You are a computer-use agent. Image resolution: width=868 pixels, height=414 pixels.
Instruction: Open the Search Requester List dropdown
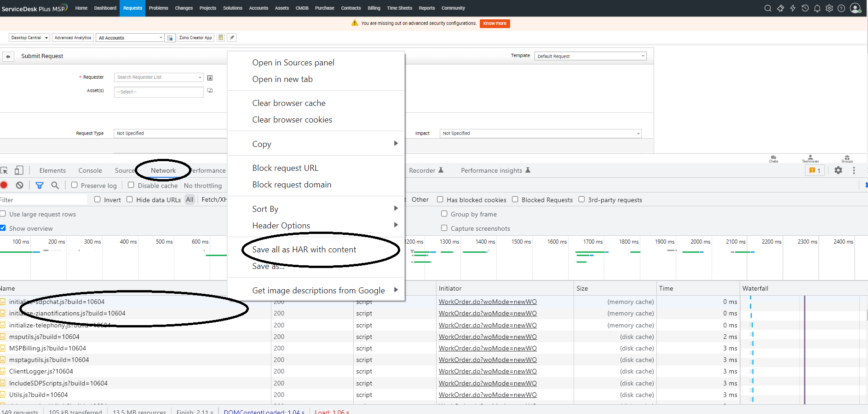pyautogui.click(x=158, y=77)
